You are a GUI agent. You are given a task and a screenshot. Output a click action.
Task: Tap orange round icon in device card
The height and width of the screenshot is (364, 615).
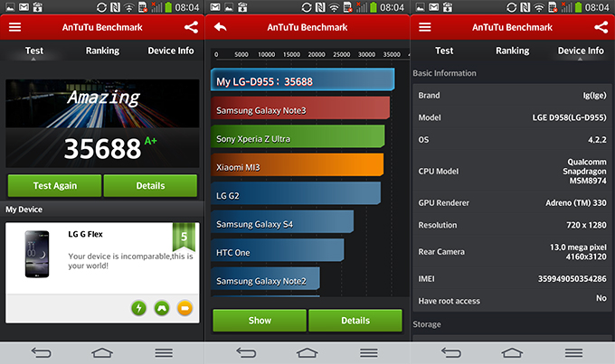[185, 308]
